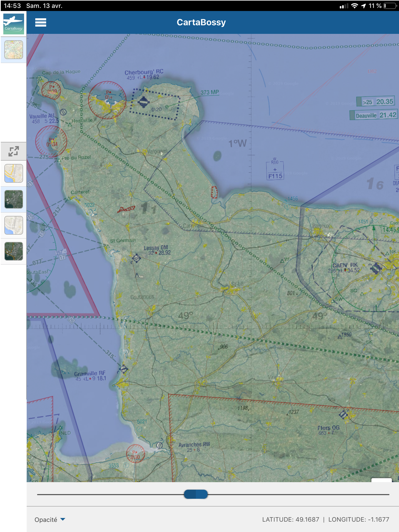Viewport: 399px width, 532px height.
Task: Click the Opacité dropdown arrow
Action: 63,520
